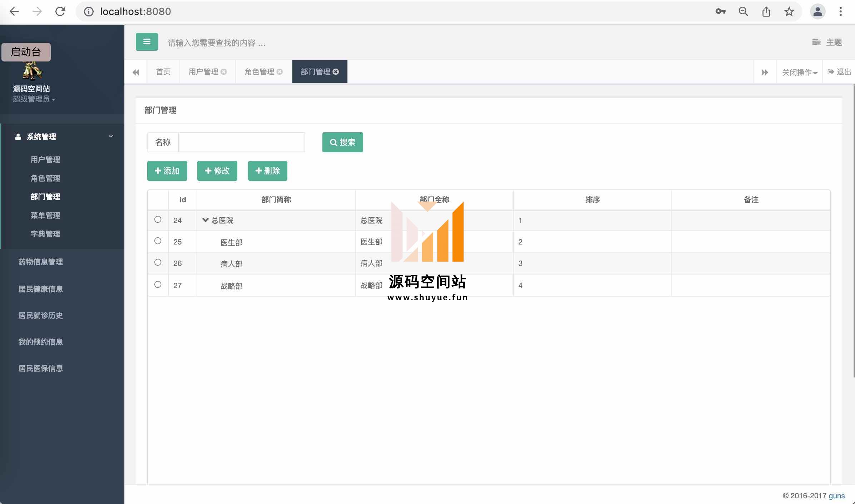The image size is (855, 504).
Task: Click the browser forward arrow
Action: [37, 11]
